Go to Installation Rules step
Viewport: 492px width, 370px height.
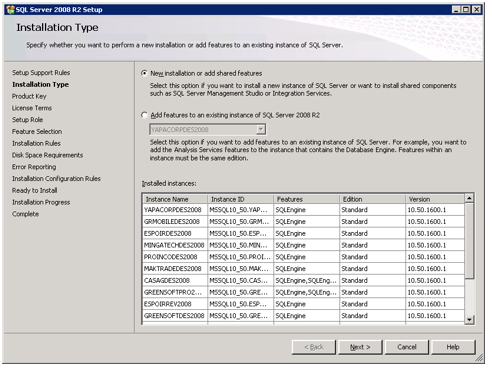[x=36, y=143]
